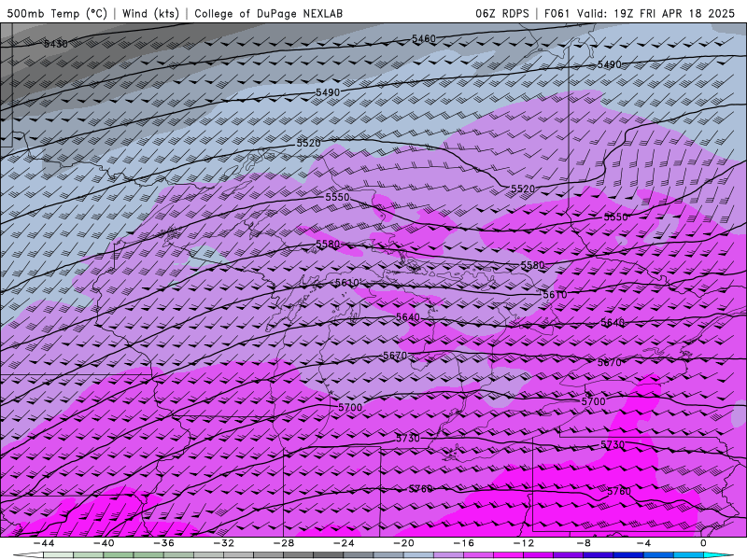This screenshot has width=747, height=560.
Task: Select the -12 color scale label
Action: pos(524,543)
